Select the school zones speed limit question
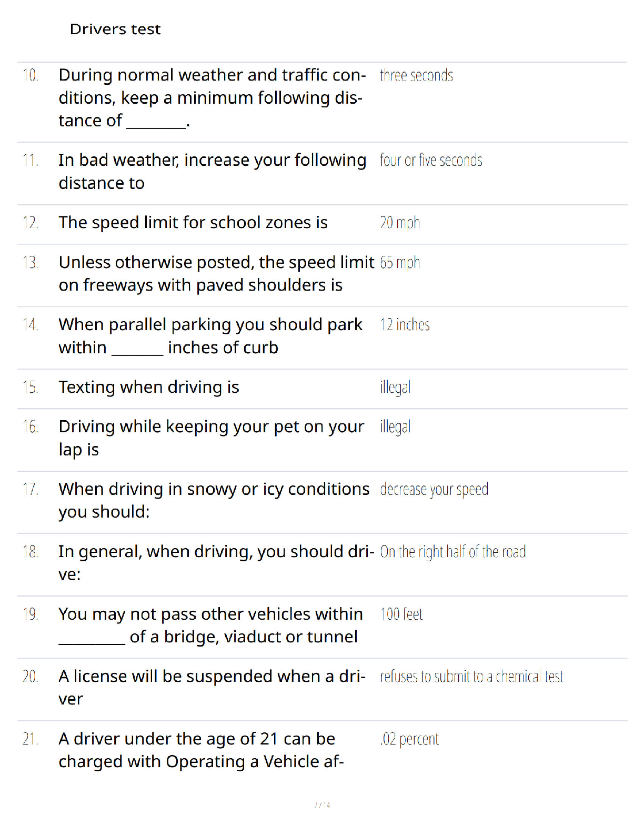Viewport: 644px width, 834px height. pos(193,223)
